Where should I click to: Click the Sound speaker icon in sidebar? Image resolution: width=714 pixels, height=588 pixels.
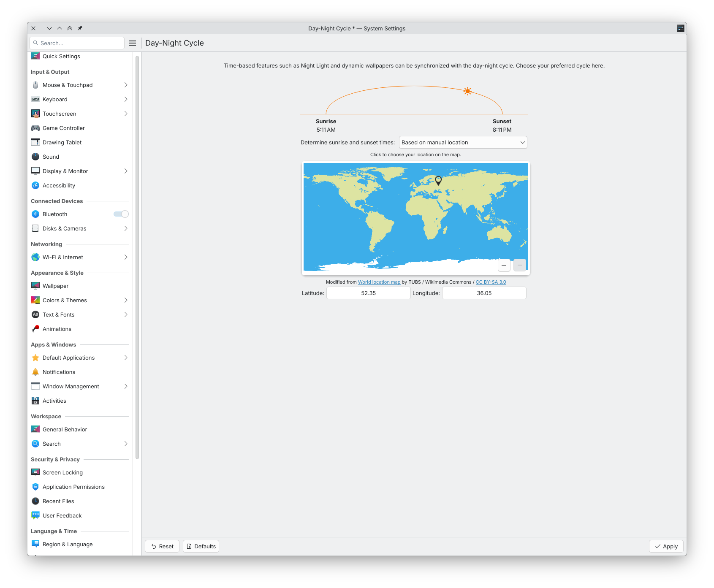(35, 157)
